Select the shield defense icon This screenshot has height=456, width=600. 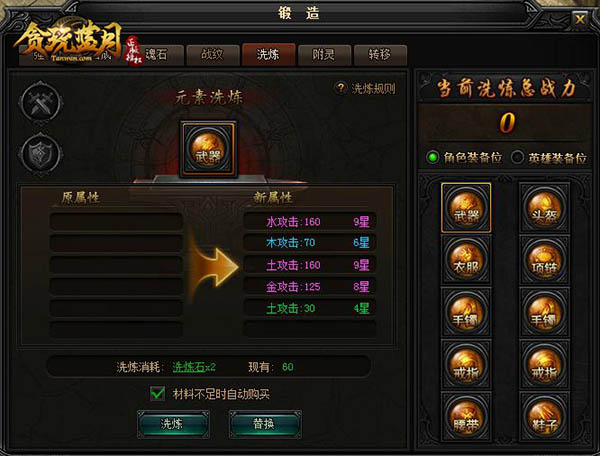click(x=40, y=154)
